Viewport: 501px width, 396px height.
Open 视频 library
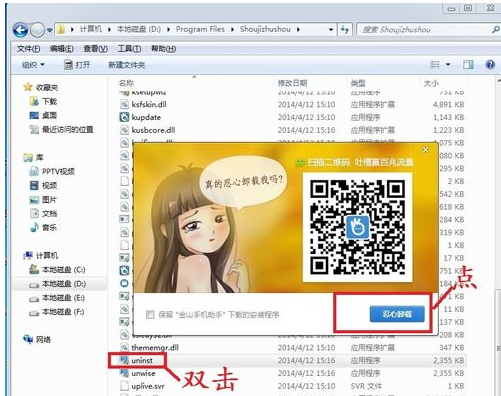coord(43,185)
